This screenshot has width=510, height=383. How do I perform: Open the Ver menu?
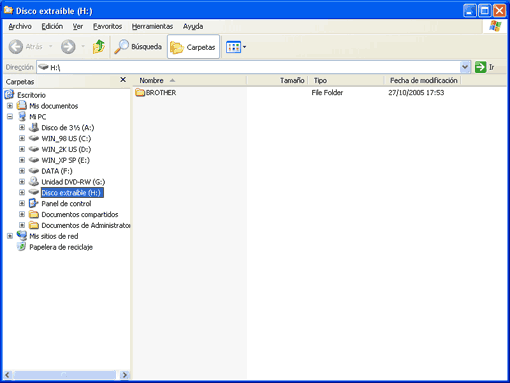coord(78,26)
